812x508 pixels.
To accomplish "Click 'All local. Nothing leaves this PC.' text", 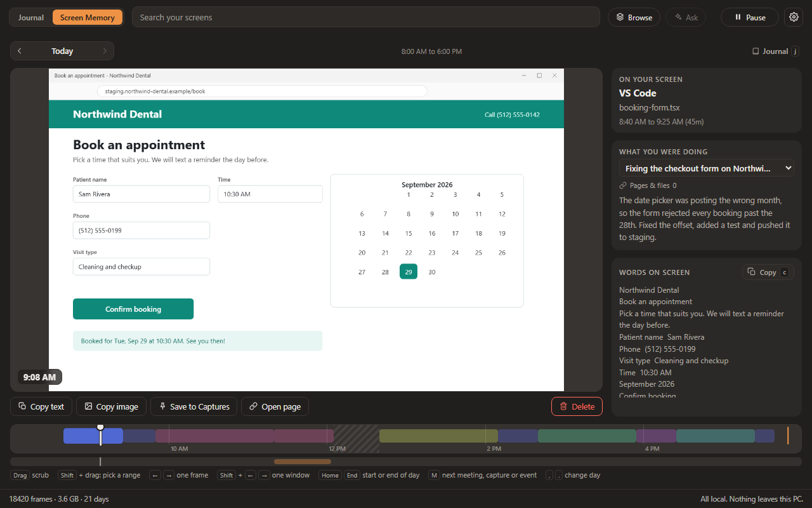I will click(x=752, y=499).
